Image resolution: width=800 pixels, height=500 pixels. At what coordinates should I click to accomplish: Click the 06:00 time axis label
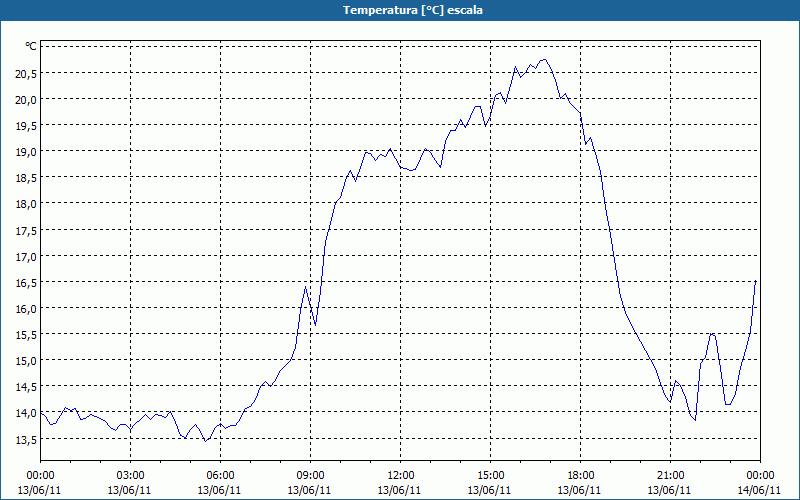click(x=220, y=476)
